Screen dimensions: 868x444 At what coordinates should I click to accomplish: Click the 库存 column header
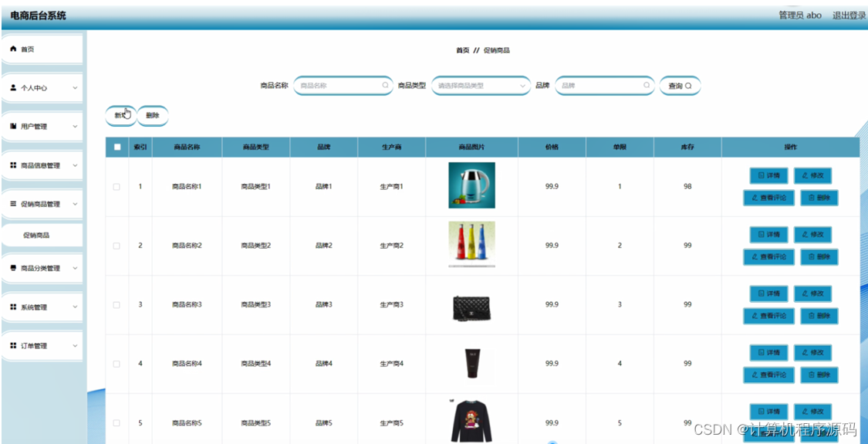[687, 147]
